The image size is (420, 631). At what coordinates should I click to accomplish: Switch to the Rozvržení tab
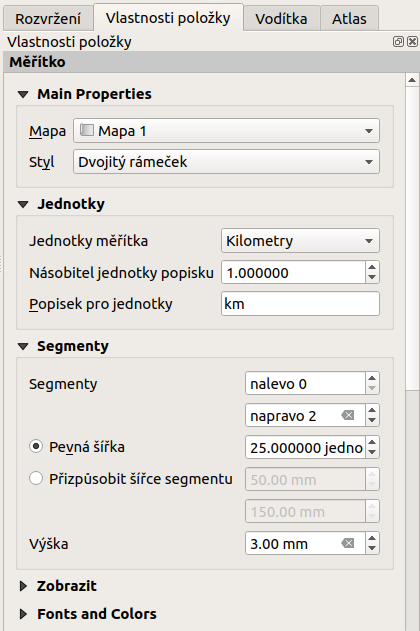pos(48,19)
